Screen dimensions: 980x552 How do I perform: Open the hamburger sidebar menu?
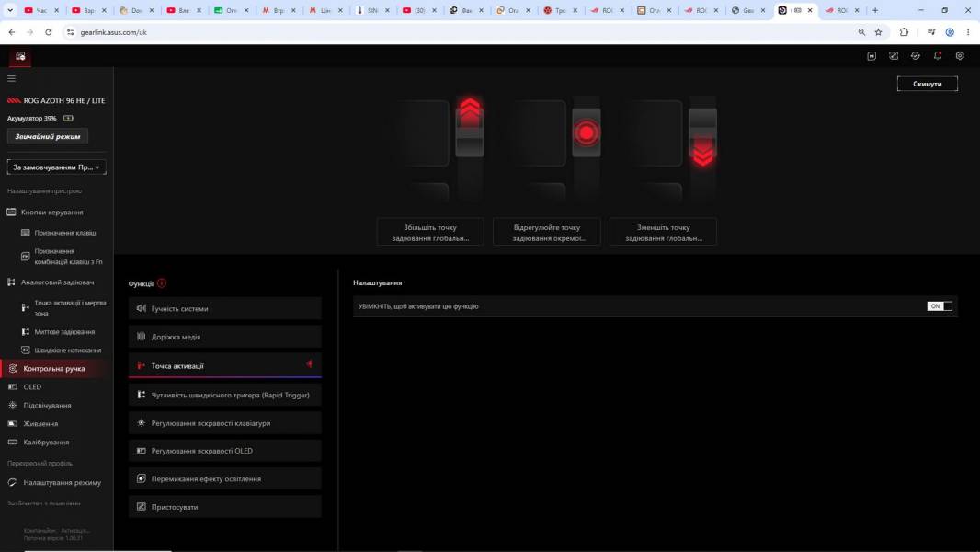[11, 79]
